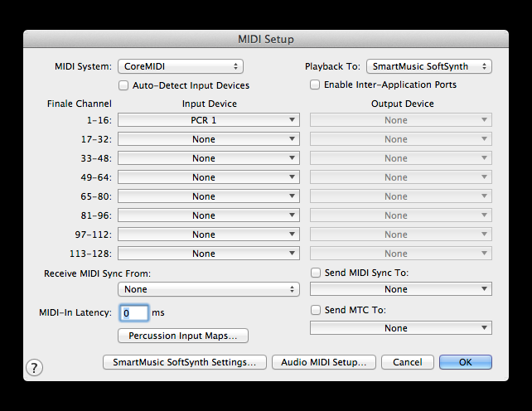Open SmartMusic SoftSynth Settings
The height and width of the screenshot is (411, 532).
[x=184, y=362]
